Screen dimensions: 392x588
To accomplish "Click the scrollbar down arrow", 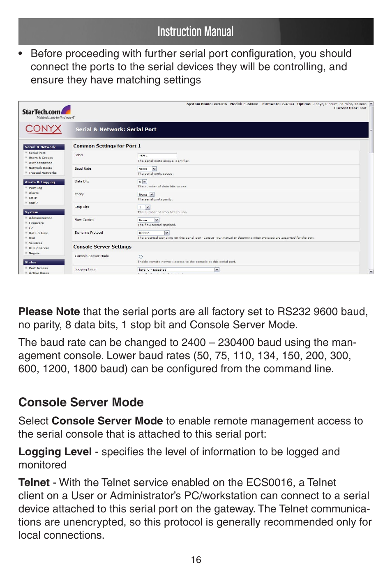I will coord(371,272).
